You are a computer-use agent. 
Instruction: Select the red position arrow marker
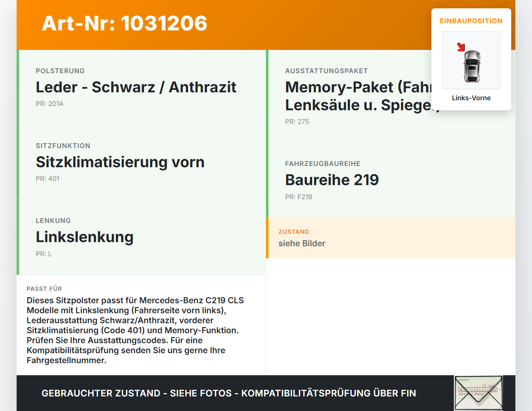pyautogui.click(x=461, y=47)
